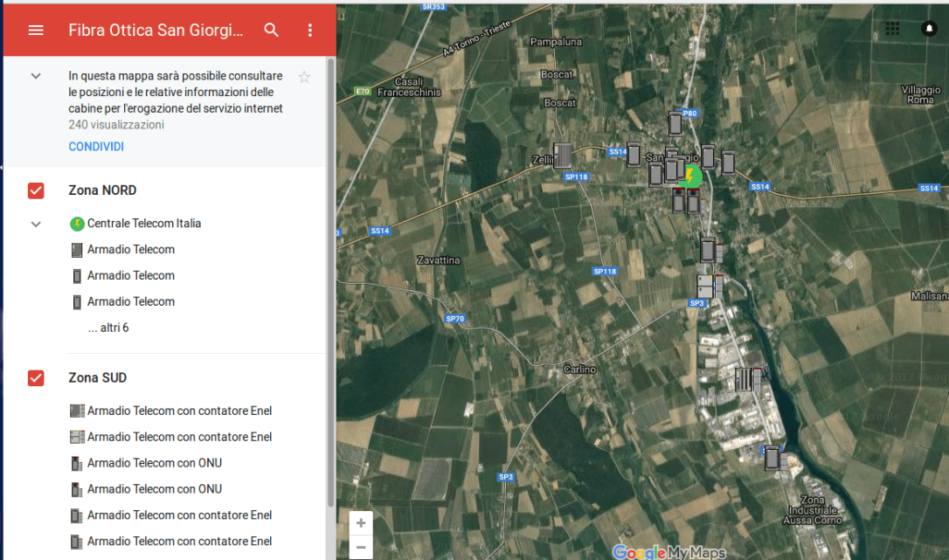The width and height of the screenshot is (949, 560).
Task: Zoom out with the minus button
Action: pyautogui.click(x=361, y=548)
